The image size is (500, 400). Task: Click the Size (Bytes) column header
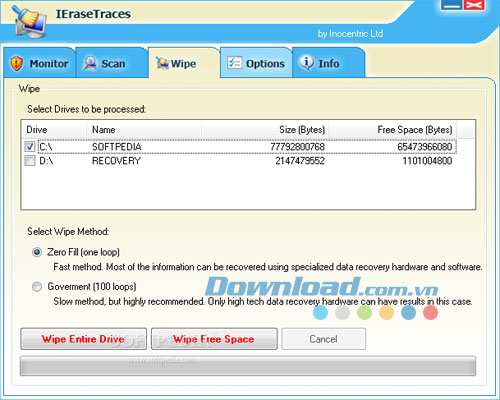(265, 130)
